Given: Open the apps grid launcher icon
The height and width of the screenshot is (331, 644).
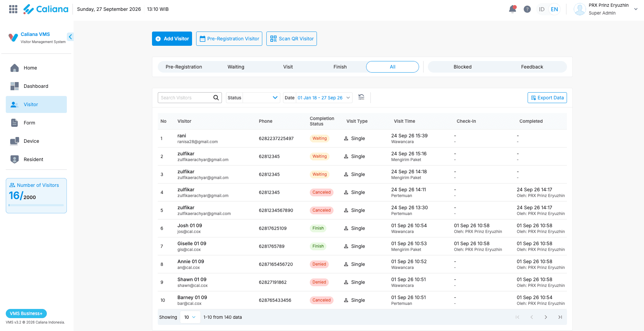Looking at the screenshot, I should [x=13, y=9].
